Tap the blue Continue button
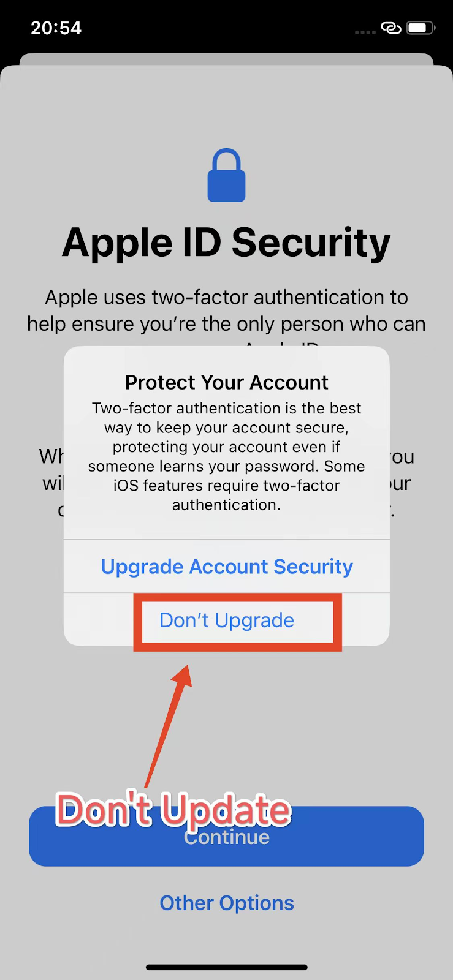453x980 pixels. (x=226, y=836)
